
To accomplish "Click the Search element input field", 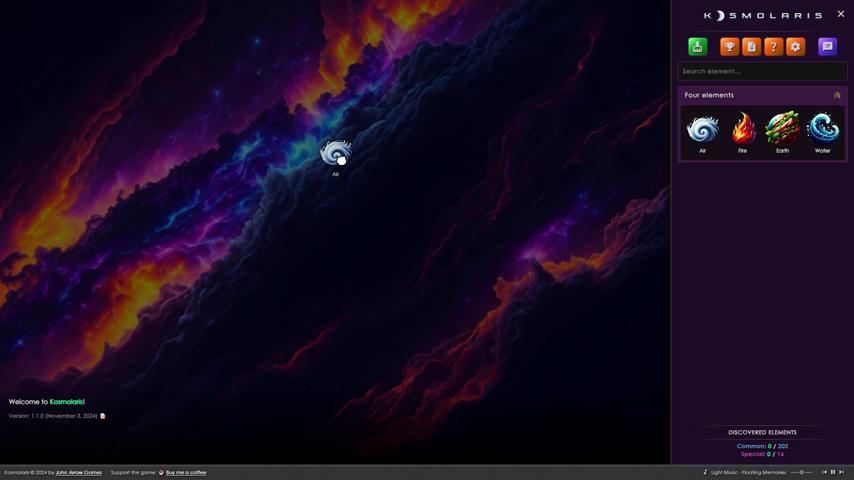I will point(762,71).
